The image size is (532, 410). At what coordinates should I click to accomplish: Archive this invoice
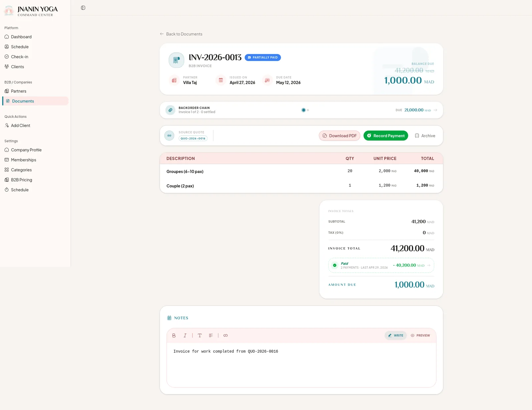tap(425, 136)
